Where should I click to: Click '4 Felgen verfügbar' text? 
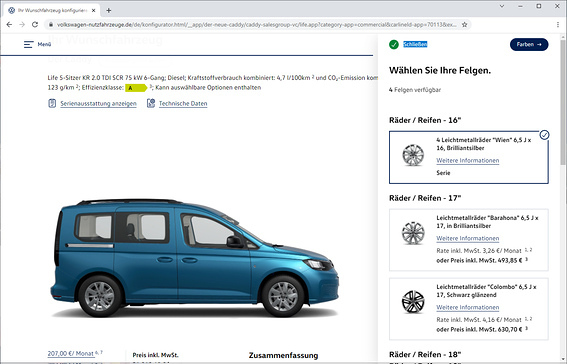pyautogui.click(x=415, y=90)
